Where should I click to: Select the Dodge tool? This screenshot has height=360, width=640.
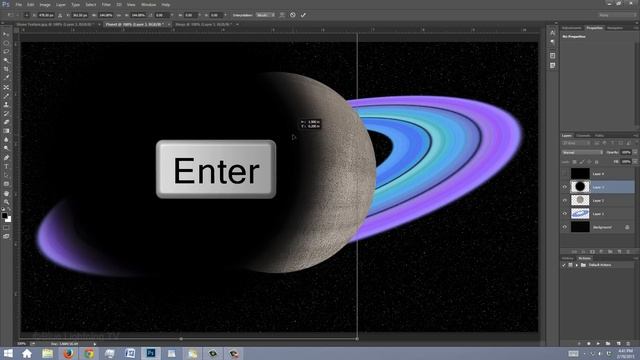[x=6, y=149]
